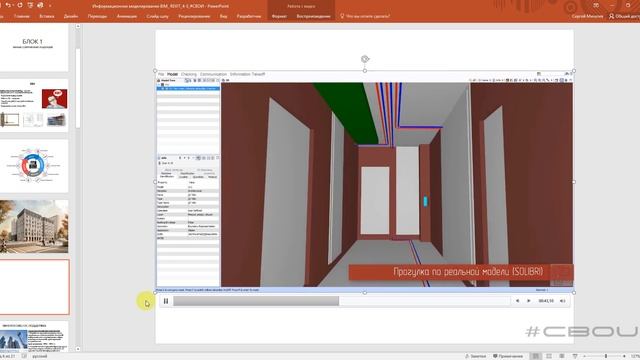Open the Воспроизведение ribbon tab
The image size is (640, 360).
[313, 16]
